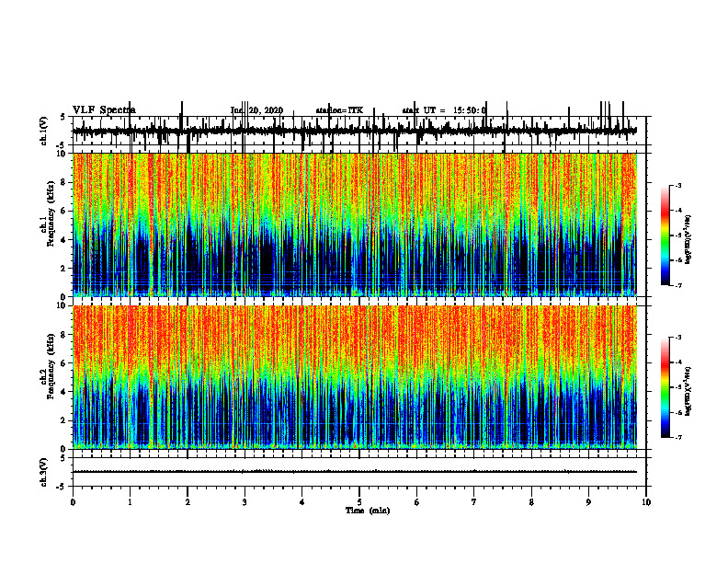
Task: Click the "9" minute tick on the time axis
Action: point(588,502)
